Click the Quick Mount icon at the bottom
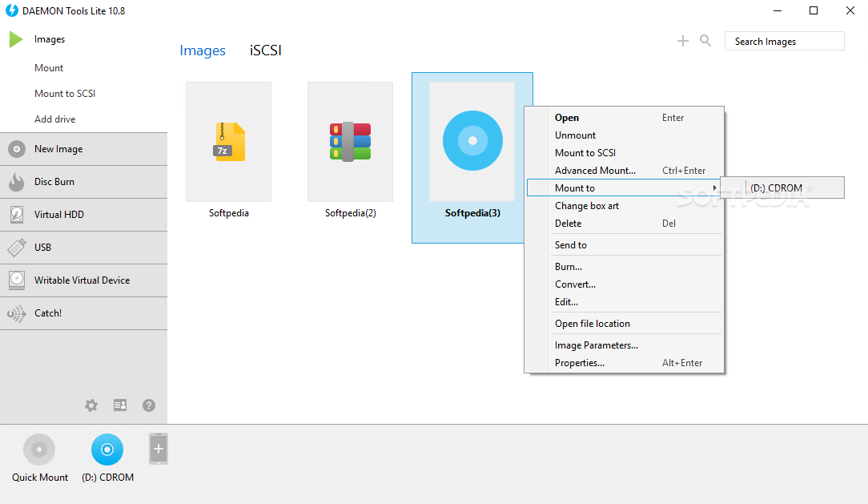This screenshot has width=868, height=504. coord(38,449)
